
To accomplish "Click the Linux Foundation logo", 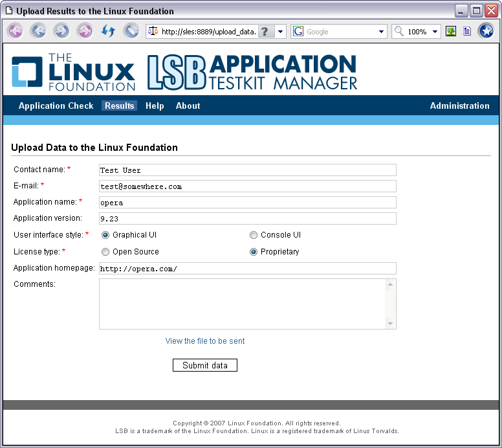I will pos(73,72).
